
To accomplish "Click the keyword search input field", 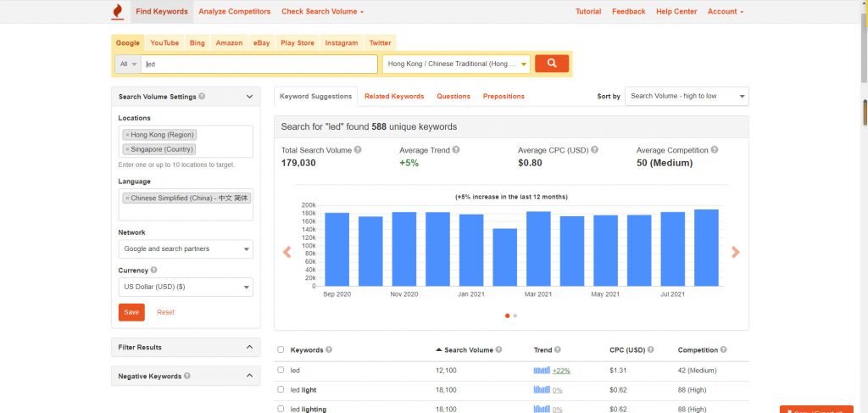I will point(259,64).
